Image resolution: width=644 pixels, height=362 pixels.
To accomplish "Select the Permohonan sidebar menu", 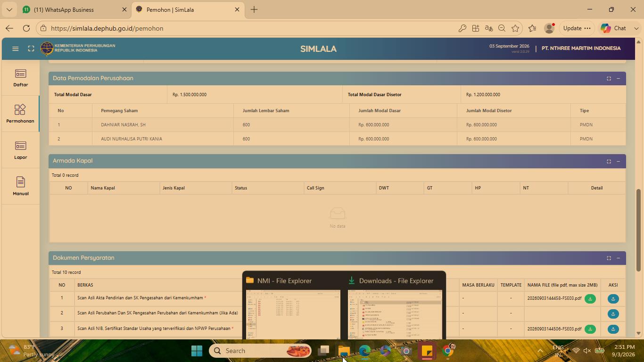I will tap(20, 115).
